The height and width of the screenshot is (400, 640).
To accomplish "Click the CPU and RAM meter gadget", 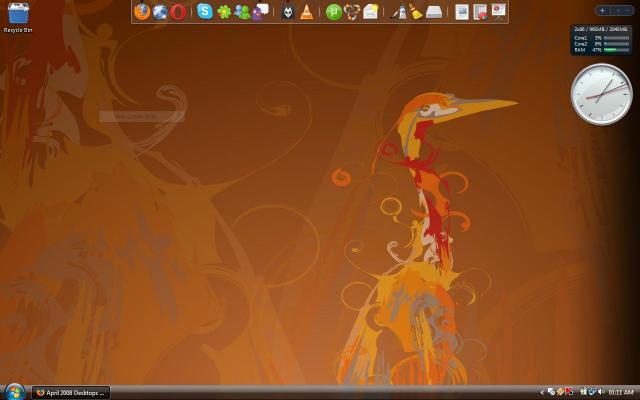I will pyautogui.click(x=601, y=40).
